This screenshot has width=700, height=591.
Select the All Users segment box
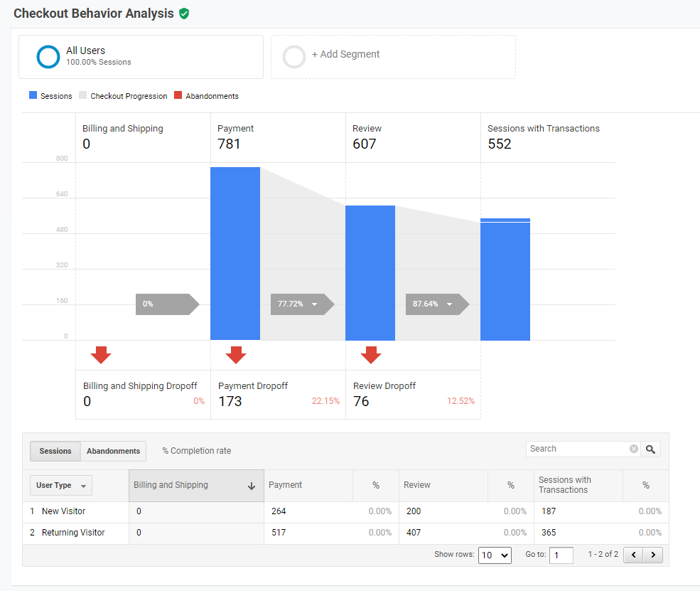[141, 57]
